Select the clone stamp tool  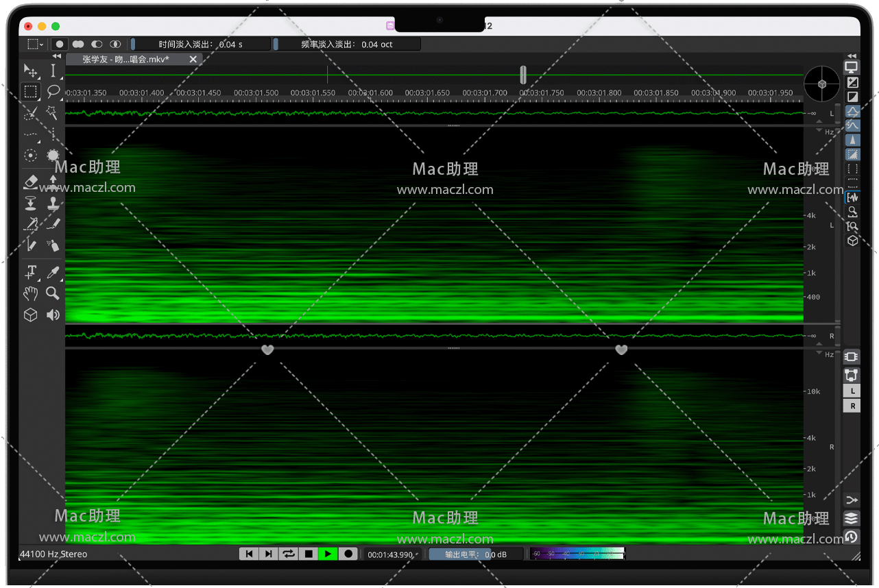(53, 204)
